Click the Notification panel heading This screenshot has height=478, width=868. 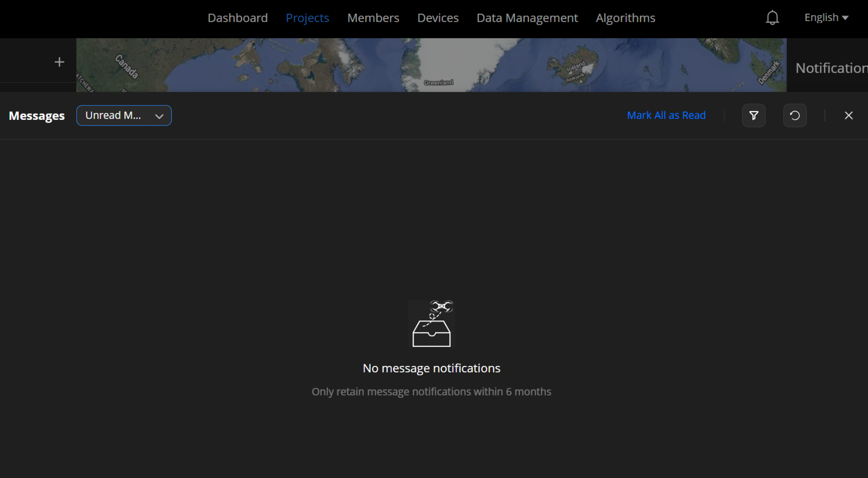(x=831, y=68)
